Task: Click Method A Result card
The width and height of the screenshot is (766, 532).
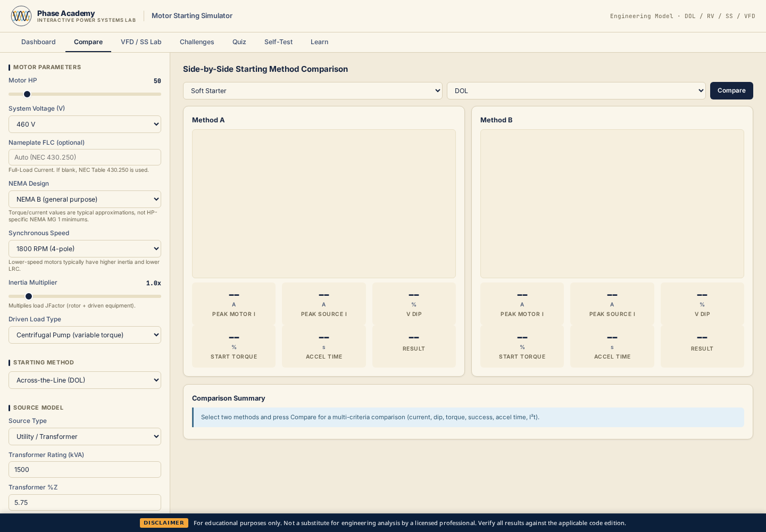Action: pyautogui.click(x=414, y=346)
